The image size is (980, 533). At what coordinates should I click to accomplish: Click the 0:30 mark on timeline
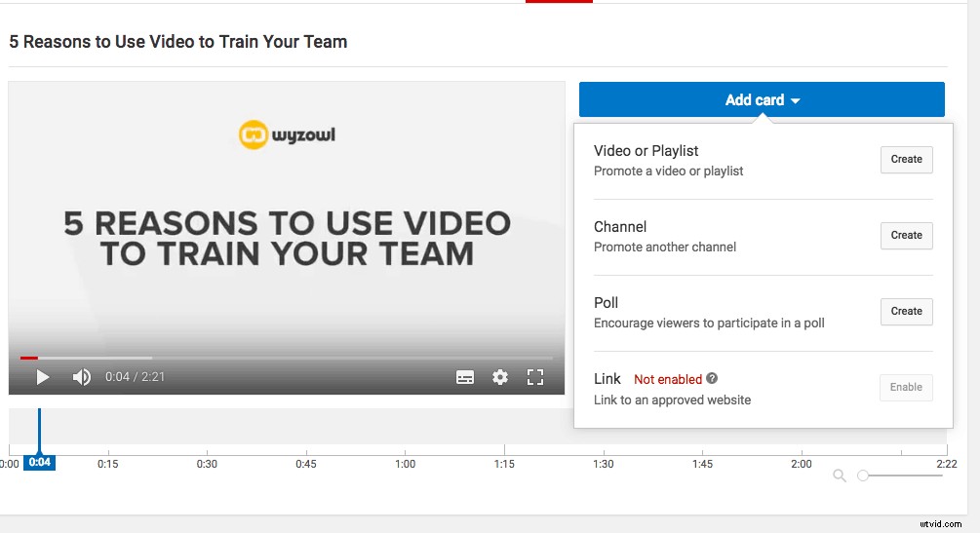(x=207, y=464)
